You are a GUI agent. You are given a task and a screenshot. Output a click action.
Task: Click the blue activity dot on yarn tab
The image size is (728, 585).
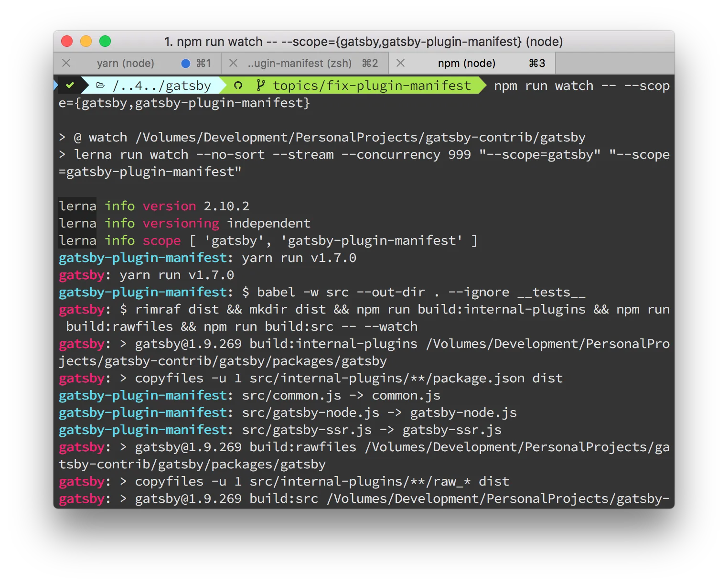pos(186,63)
